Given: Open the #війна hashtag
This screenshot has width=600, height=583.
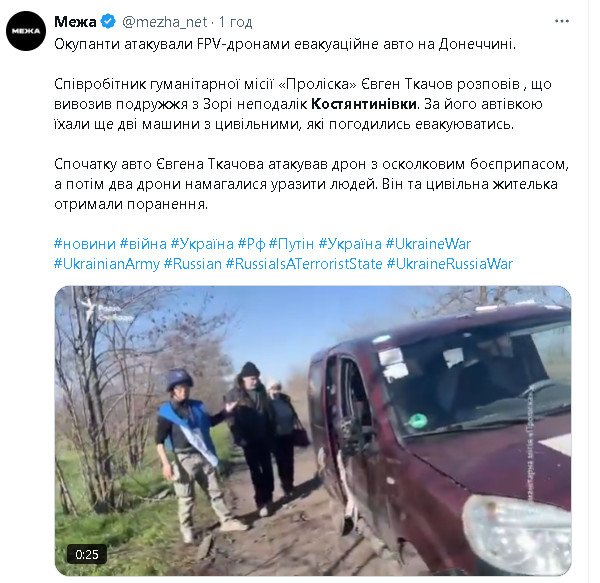Looking at the screenshot, I should (143, 244).
